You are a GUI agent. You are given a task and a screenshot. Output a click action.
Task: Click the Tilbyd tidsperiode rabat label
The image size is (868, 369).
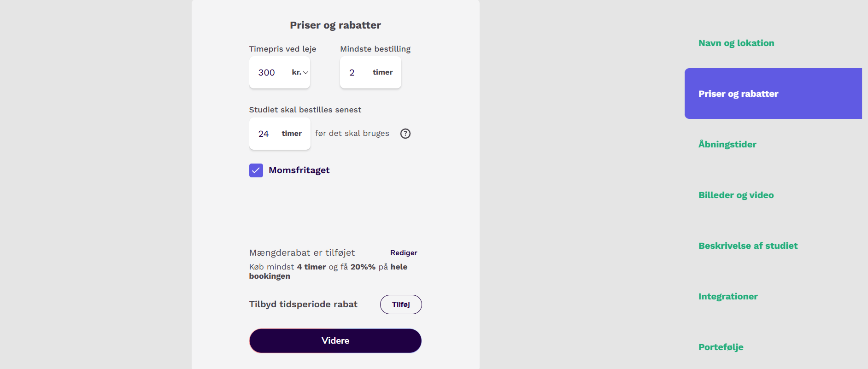click(303, 305)
